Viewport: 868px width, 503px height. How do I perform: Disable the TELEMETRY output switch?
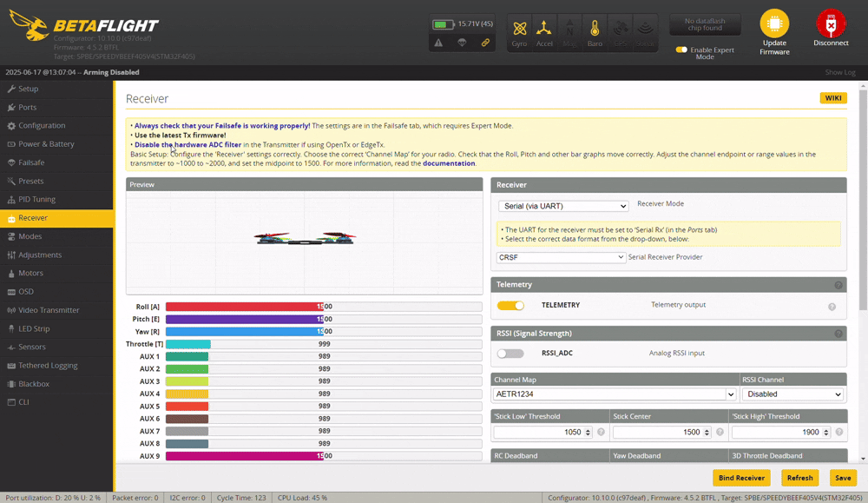(510, 305)
